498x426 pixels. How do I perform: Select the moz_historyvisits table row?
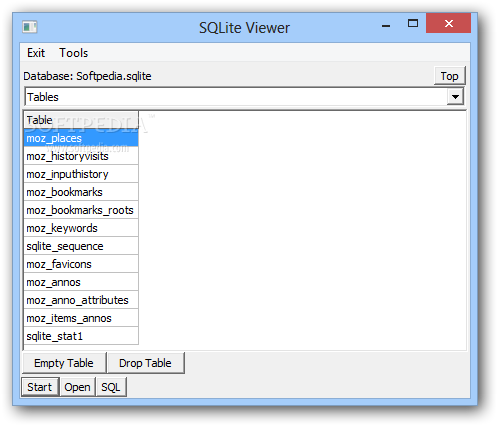[x=81, y=156]
